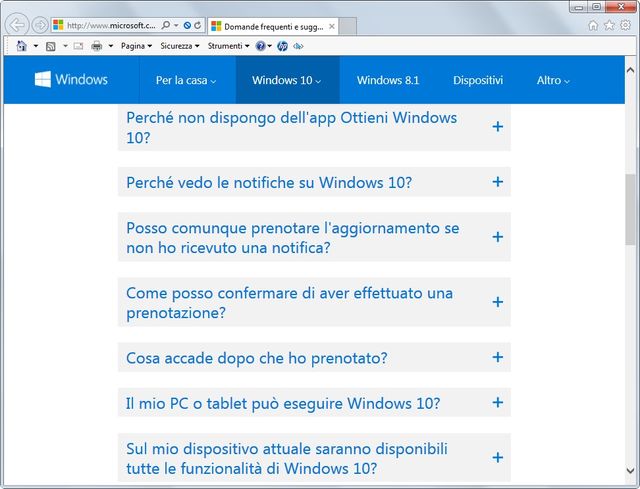Screen dimensions: 640x489
Task: Click the RSS feeds icon
Action: [51, 46]
